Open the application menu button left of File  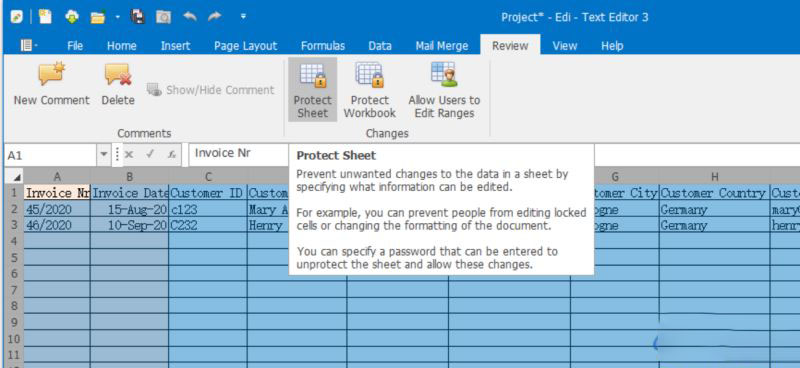tap(29, 45)
